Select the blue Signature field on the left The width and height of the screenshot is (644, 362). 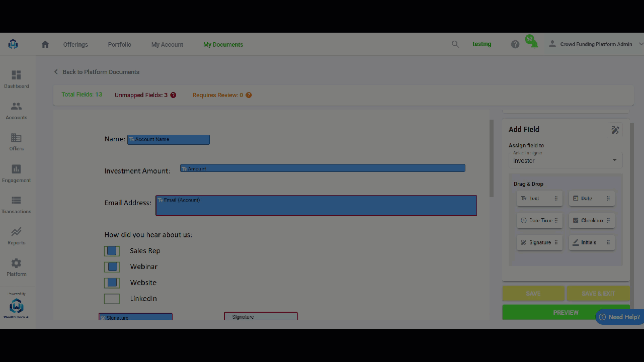(136, 317)
